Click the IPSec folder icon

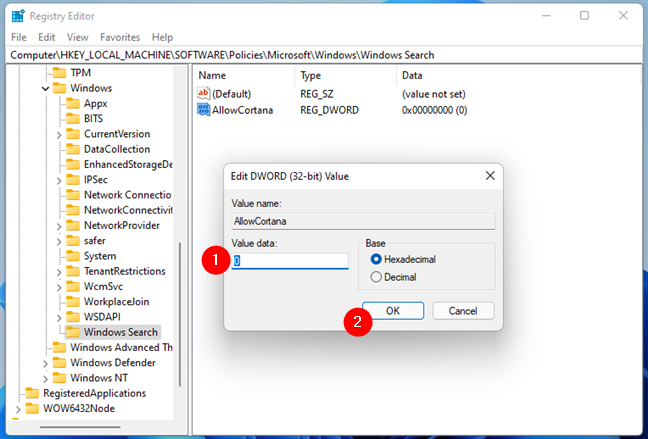pos(73,180)
